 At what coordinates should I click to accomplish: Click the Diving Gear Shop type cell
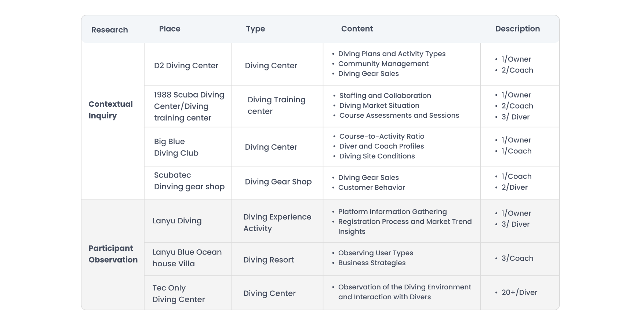[278, 182]
